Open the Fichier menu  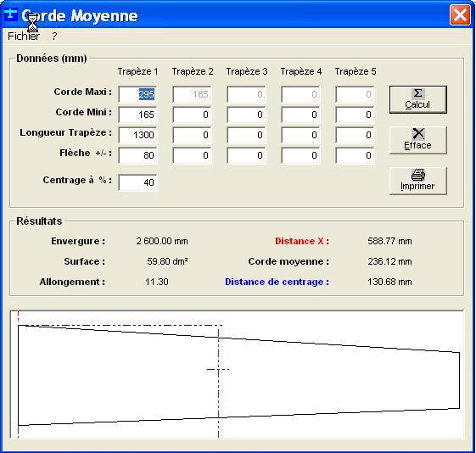pos(24,36)
